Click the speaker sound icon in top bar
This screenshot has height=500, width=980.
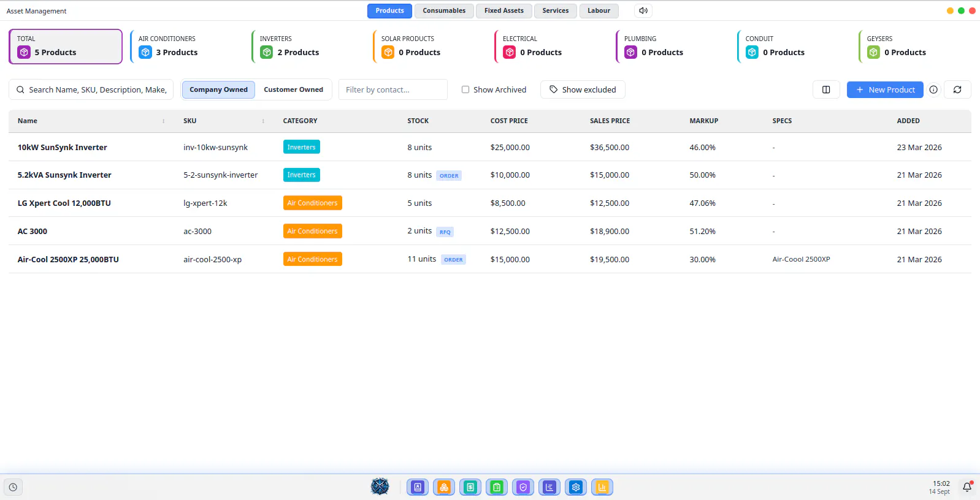coord(643,10)
